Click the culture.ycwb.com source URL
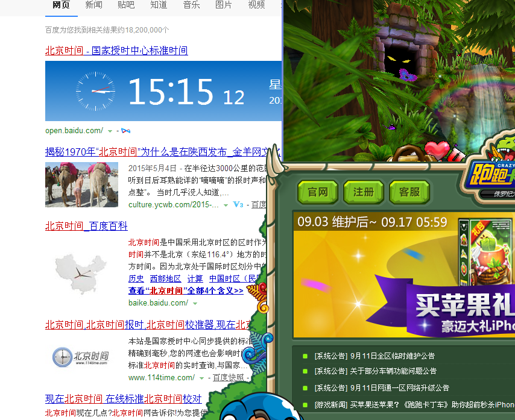 [174, 205]
